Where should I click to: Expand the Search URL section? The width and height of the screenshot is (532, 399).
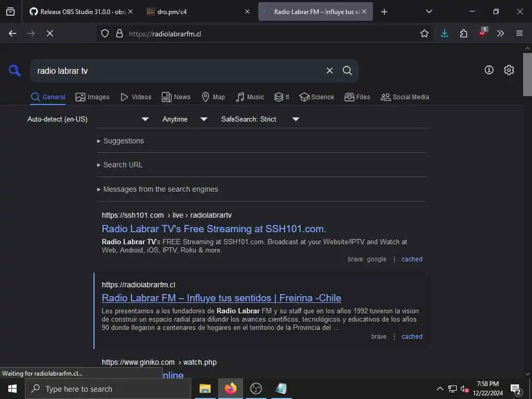(120, 165)
